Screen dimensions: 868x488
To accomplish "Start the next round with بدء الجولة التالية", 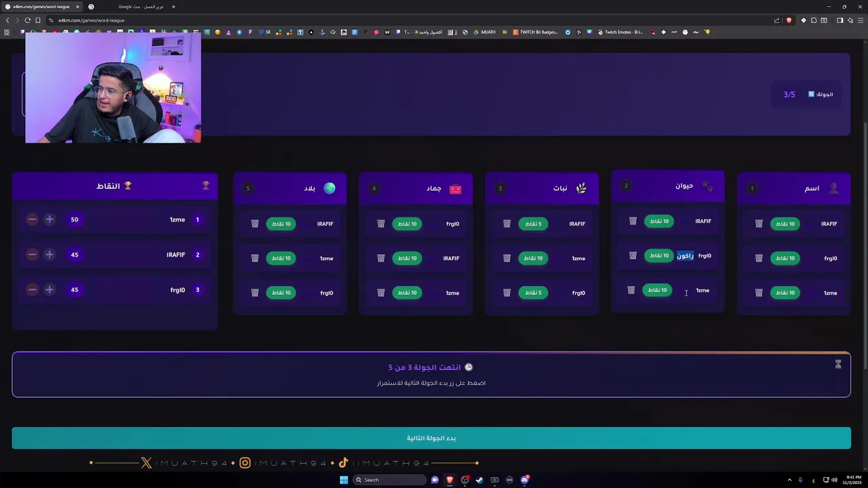I will 431,438.
